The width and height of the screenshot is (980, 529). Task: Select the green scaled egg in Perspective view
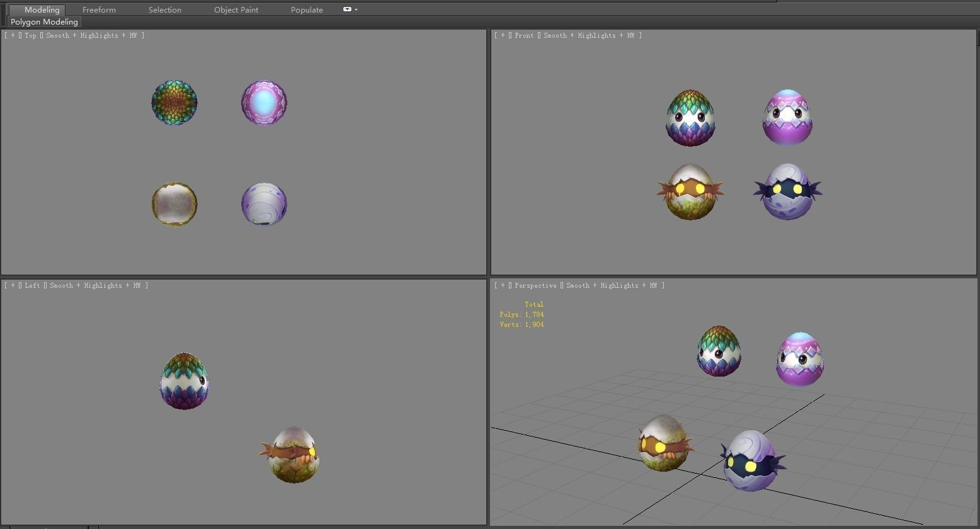719,351
